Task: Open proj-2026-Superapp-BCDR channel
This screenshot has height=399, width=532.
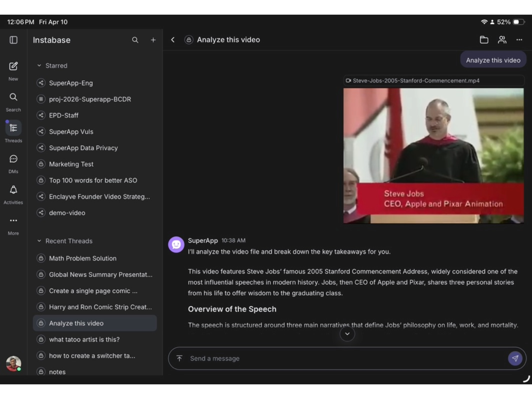Action: pos(95,99)
